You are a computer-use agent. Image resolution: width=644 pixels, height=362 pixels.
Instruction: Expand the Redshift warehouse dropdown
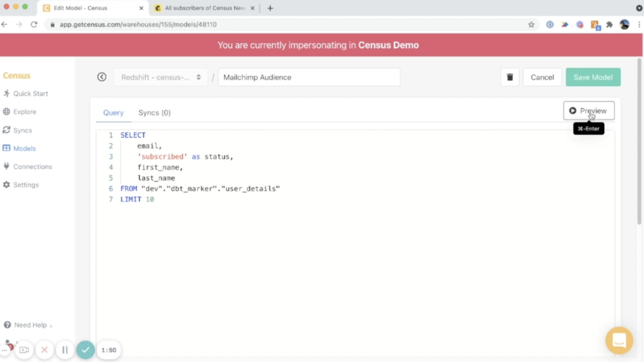click(160, 77)
